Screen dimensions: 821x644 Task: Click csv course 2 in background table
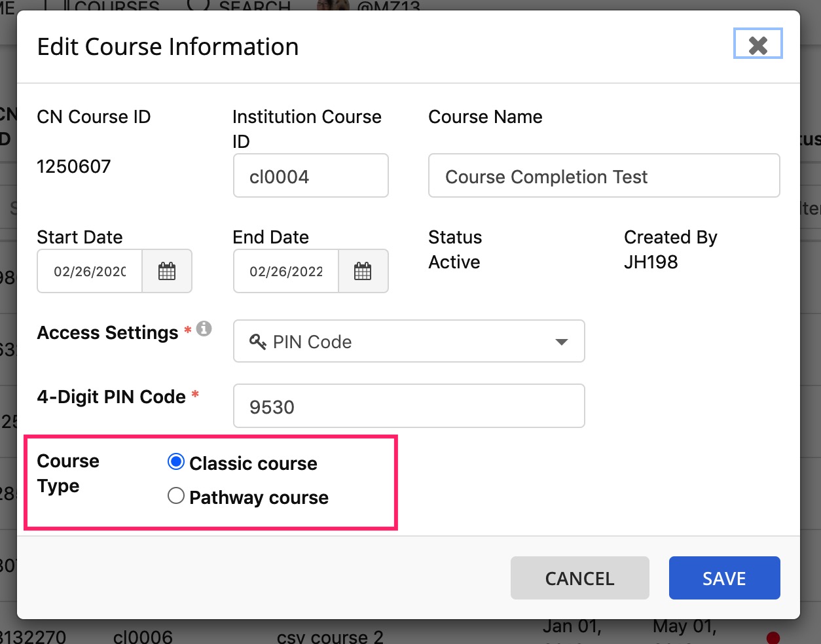[x=330, y=636]
